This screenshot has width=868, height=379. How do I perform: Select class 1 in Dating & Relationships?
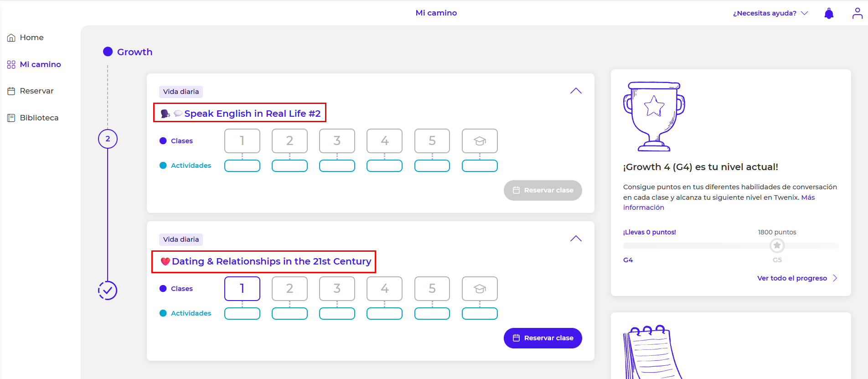pos(242,289)
